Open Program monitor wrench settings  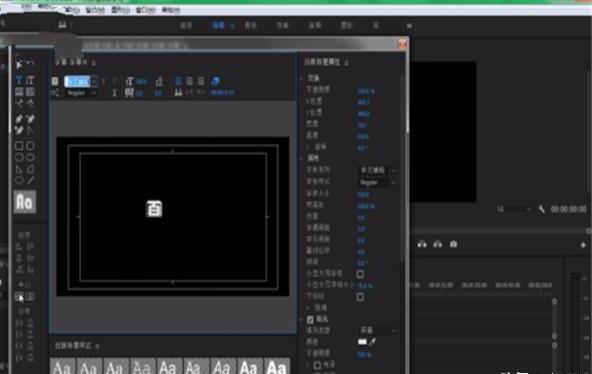541,209
